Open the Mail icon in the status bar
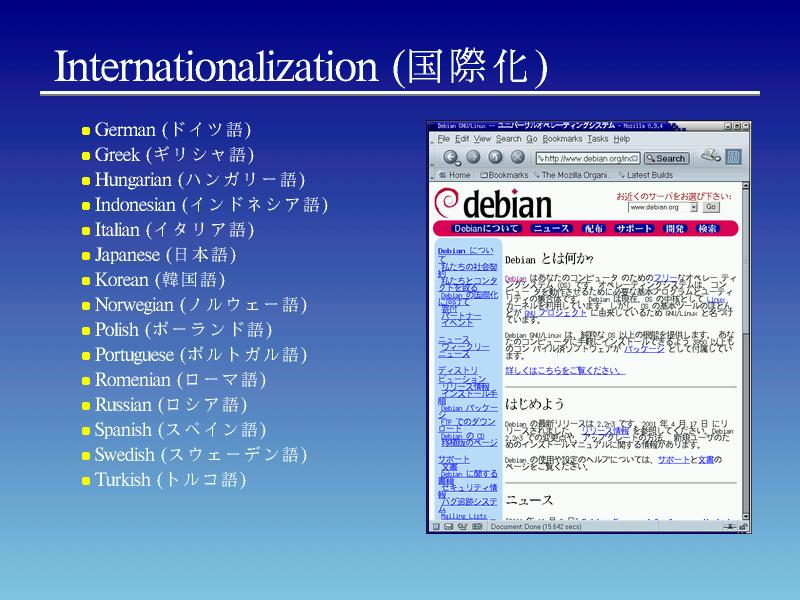 pyautogui.click(x=448, y=527)
